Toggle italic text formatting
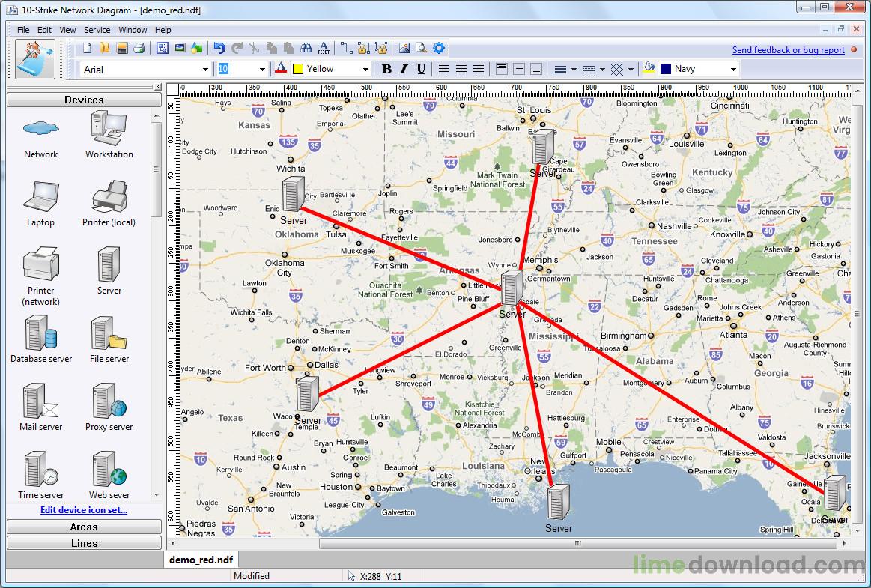The height and width of the screenshot is (588, 871). click(404, 68)
